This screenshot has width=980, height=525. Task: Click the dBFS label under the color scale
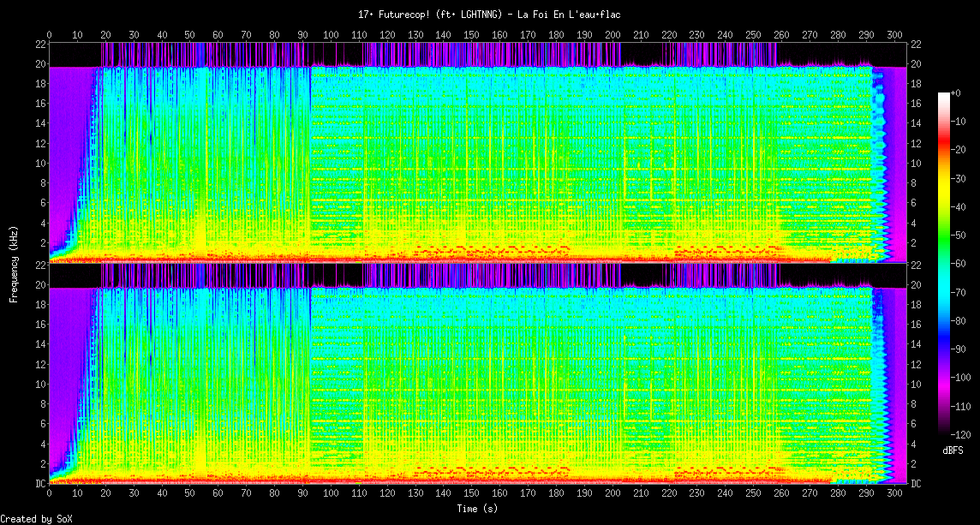953,450
